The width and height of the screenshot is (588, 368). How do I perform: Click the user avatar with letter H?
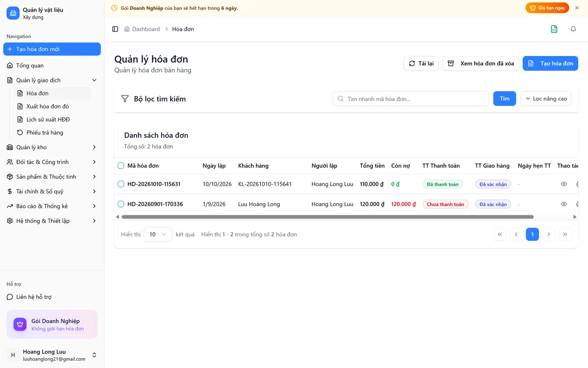tap(13, 355)
